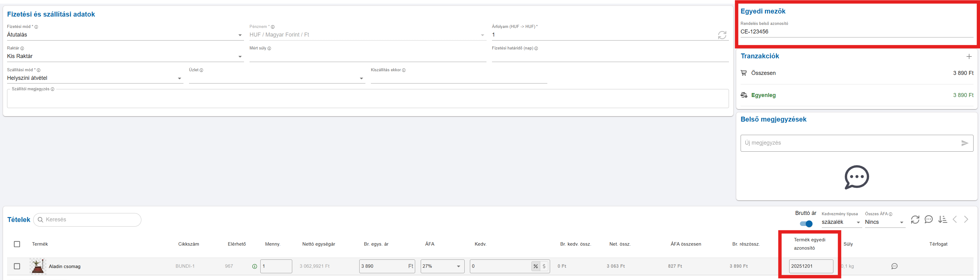Open comment bubble on Aladin csomag row
Image resolution: width=980 pixels, height=280 pixels.
[894, 266]
